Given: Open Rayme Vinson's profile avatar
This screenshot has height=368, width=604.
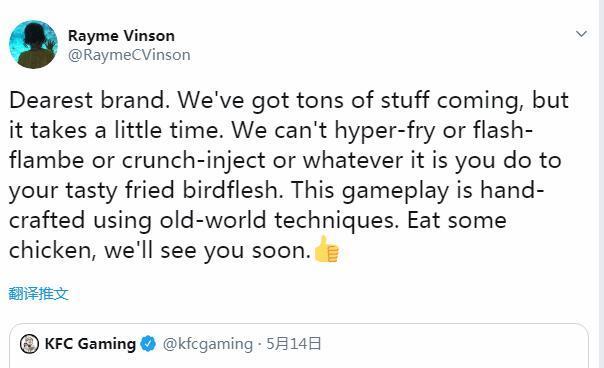Looking at the screenshot, I should (x=34, y=45).
